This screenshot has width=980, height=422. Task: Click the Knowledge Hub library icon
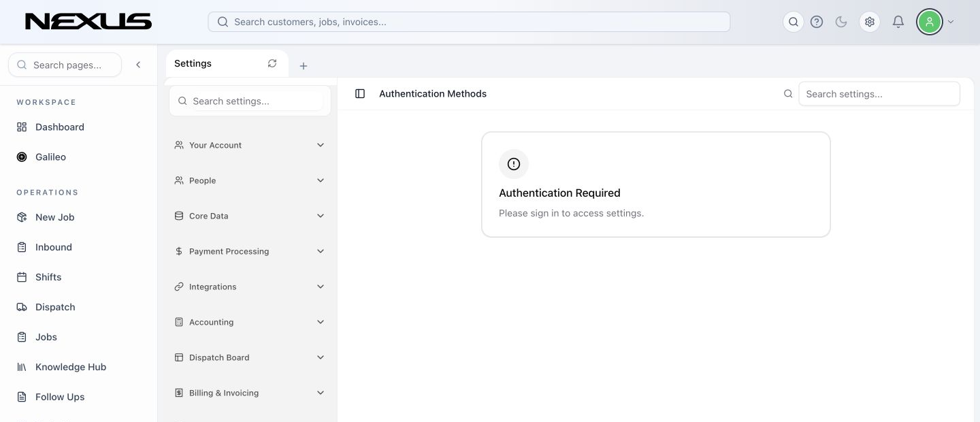click(x=22, y=367)
